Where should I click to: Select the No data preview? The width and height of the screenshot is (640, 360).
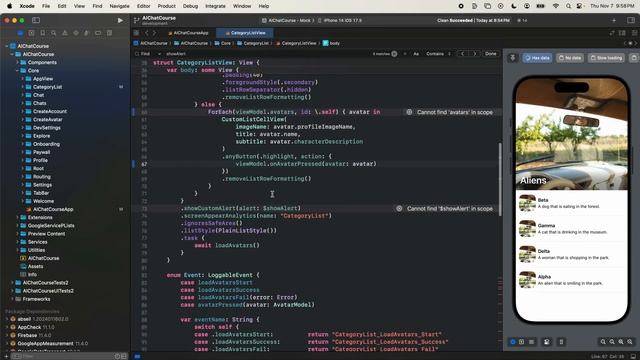pos(570,58)
